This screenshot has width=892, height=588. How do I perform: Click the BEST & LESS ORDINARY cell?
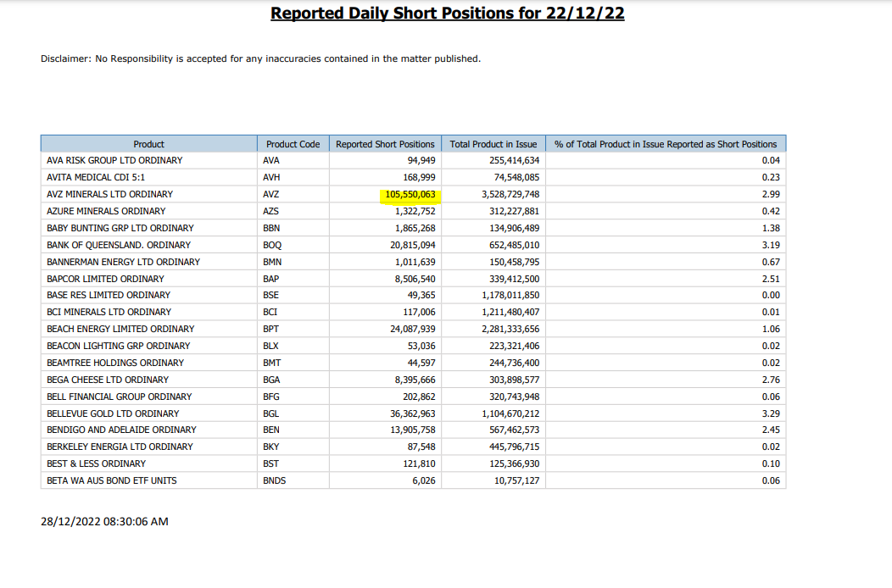coord(96,463)
